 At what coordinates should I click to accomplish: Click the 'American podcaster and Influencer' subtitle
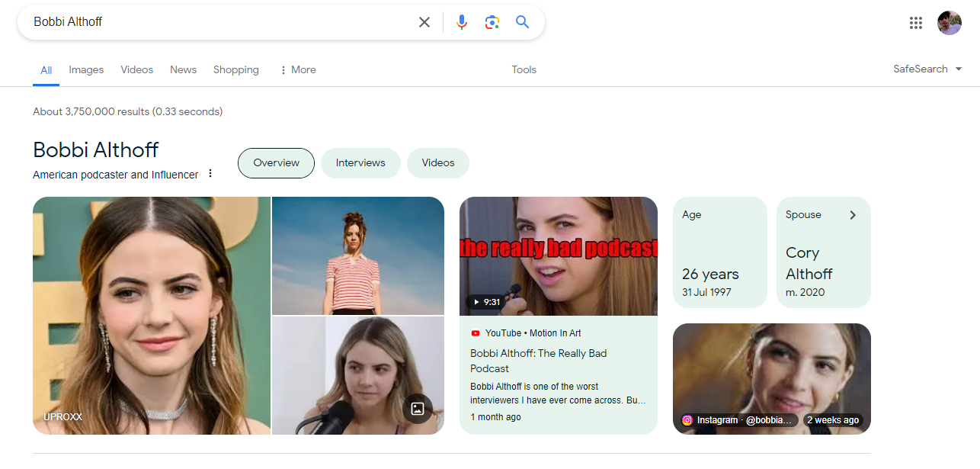116,175
